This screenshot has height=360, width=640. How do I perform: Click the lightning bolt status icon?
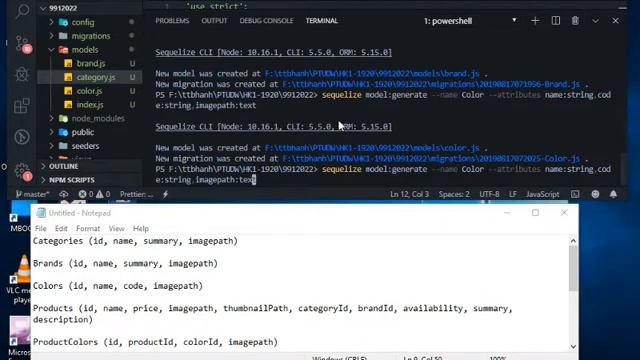165,194
